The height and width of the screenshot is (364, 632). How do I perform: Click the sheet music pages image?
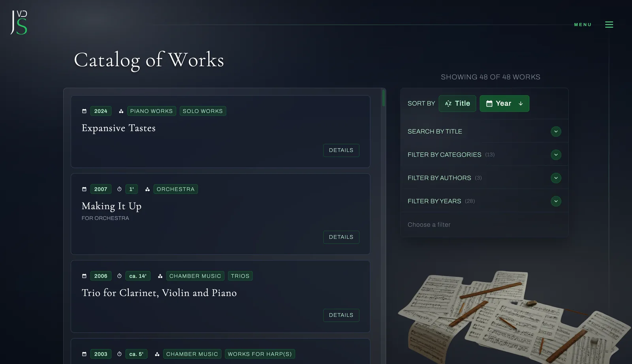[513, 317]
